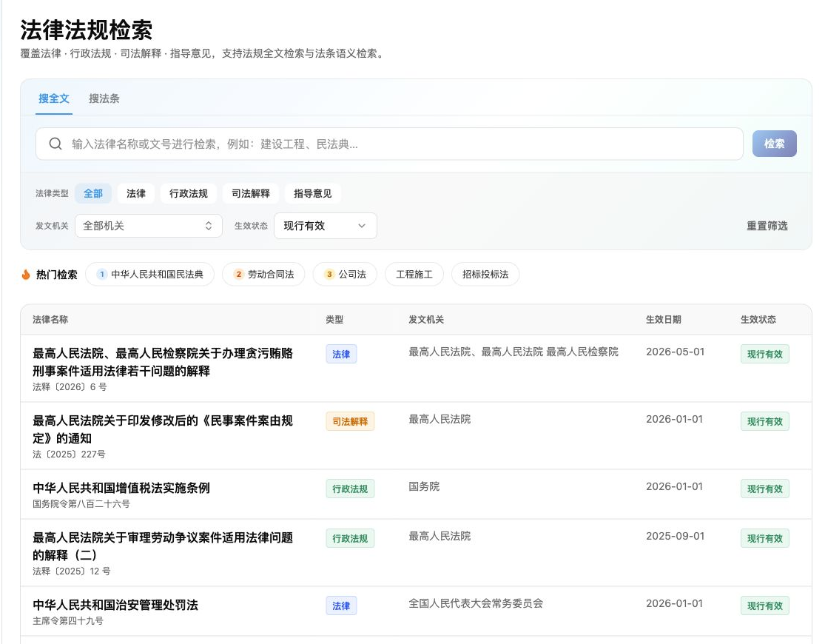Select the 全部 law type filter

[x=93, y=193]
